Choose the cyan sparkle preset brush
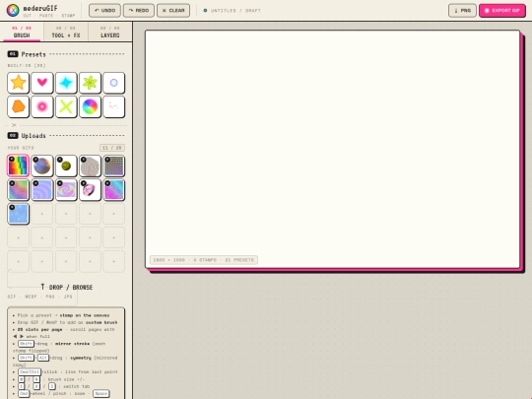532x399 pixels. tap(66, 83)
